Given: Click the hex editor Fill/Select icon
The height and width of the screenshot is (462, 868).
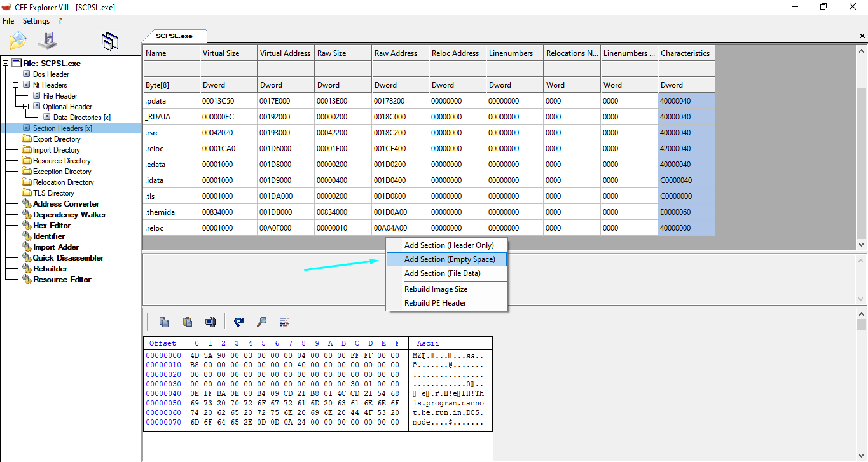Looking at the screenshot, I should coord(210,322).
